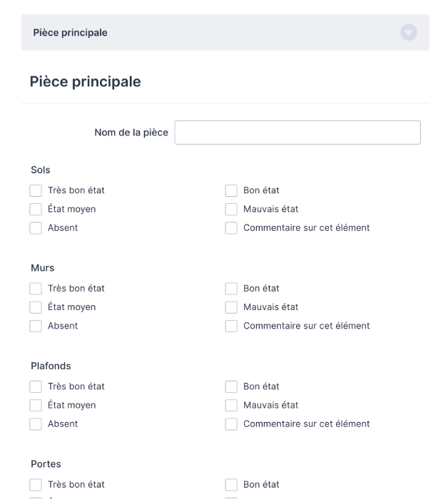The height and width of the screenshot is (499, 448).
Task: Check Mauvais état under Murs
Action: (231, 307)
